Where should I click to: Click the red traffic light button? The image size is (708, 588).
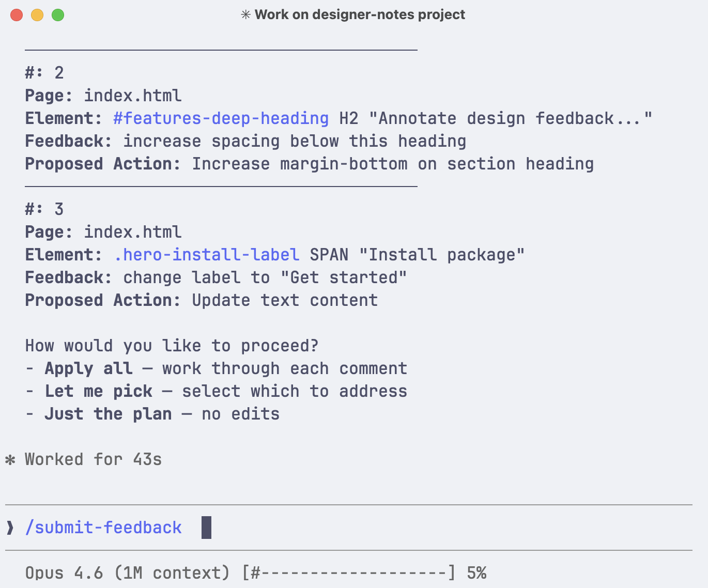coord(17,15)
